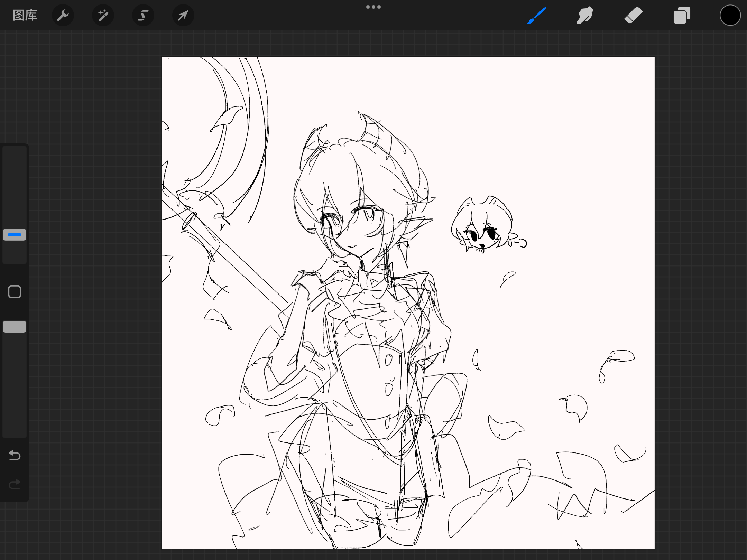Open the Actions wrench menu
This screenshot has width=747, height=560.
tap(63, 15)
